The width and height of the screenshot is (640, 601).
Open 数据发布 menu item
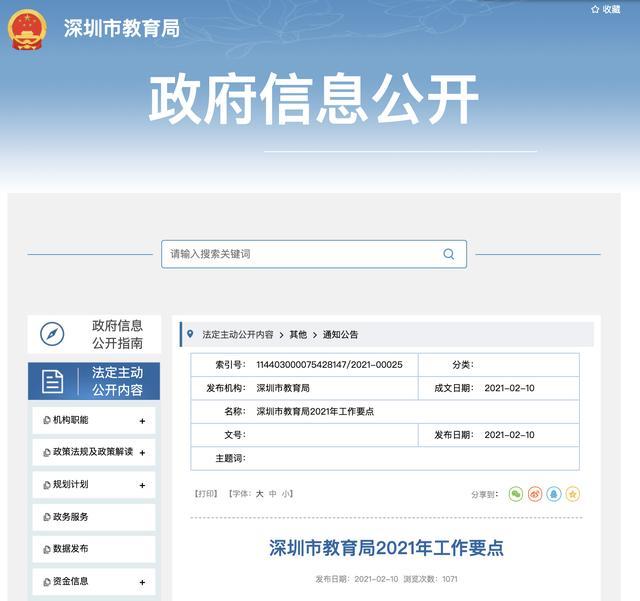(x=94, y=549)
